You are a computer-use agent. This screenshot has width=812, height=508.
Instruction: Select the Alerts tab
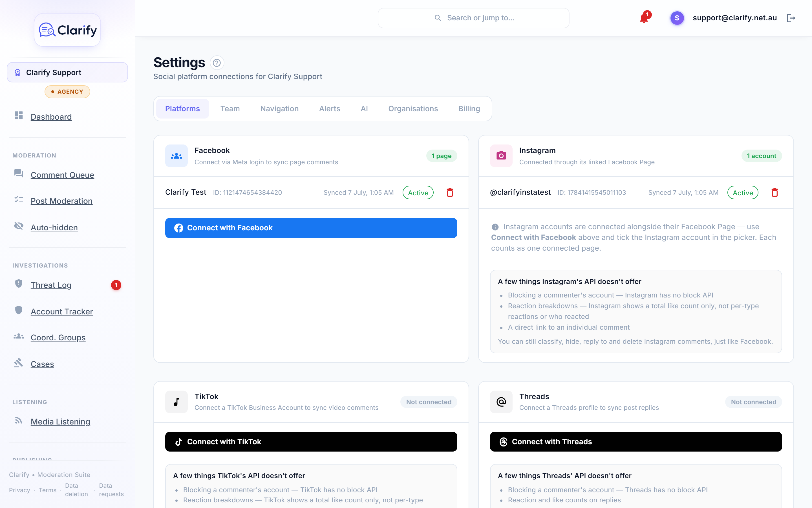[x=330, y=109]
